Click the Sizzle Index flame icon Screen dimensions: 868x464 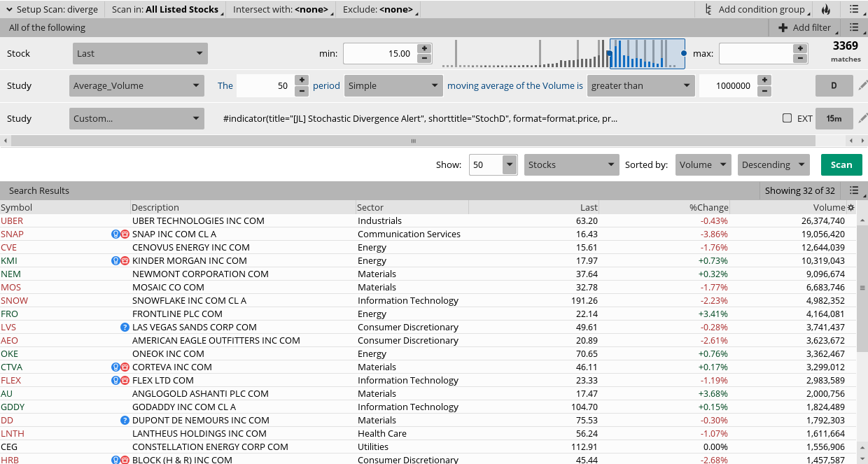[826, 10]
